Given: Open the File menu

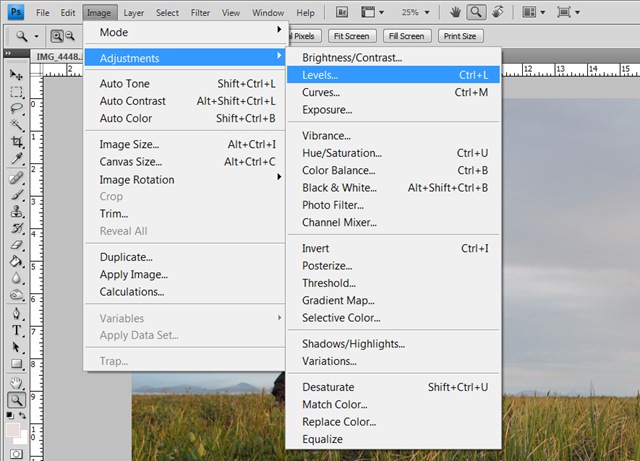Looking at the screenshot, I should click(x=42, y=13).
